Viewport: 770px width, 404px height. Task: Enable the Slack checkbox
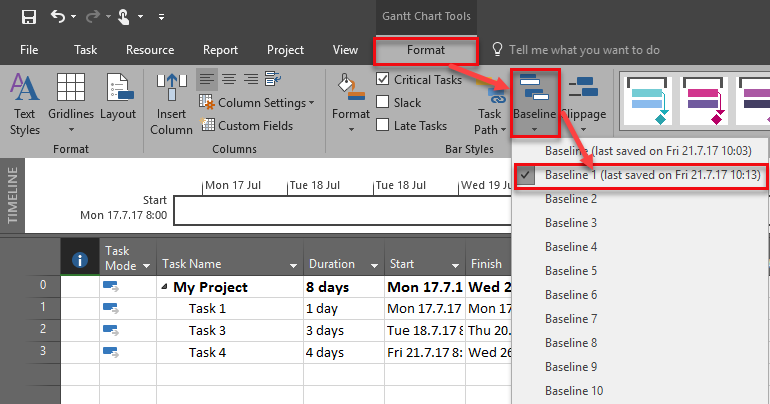tap(383, 102)
